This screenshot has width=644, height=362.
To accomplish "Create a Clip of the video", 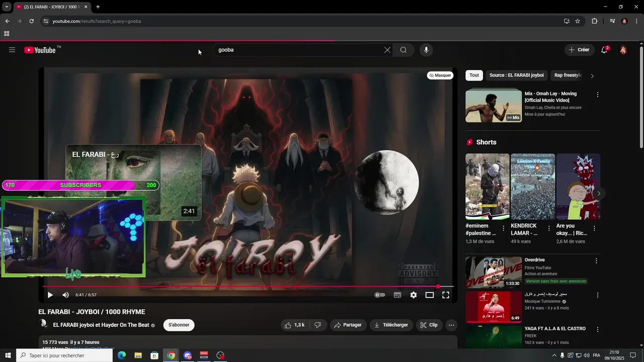I will click(x=429, y=325).
